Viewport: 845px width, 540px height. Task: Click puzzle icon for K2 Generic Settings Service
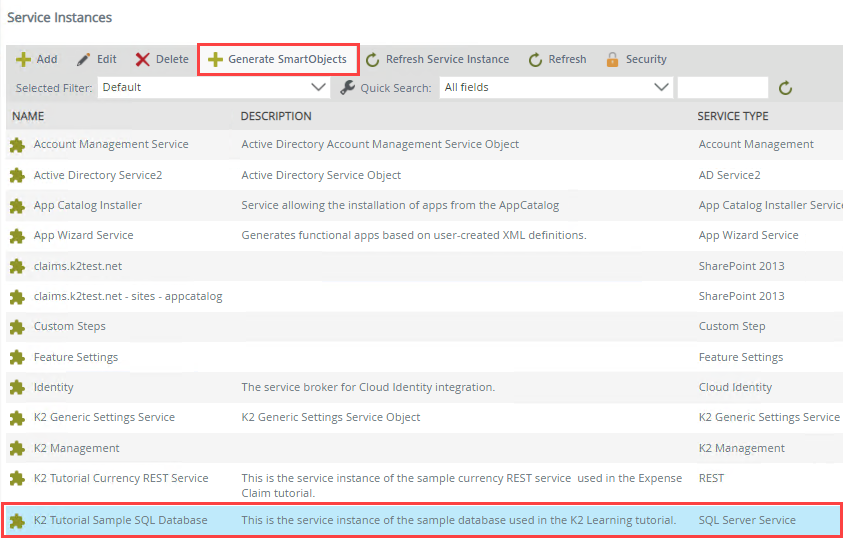tap(17, 418)
